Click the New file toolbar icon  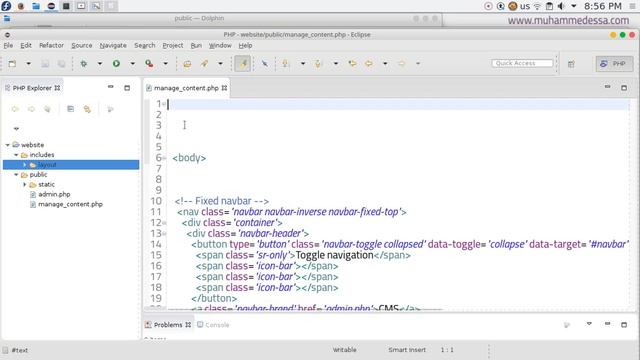click(12, 63)
